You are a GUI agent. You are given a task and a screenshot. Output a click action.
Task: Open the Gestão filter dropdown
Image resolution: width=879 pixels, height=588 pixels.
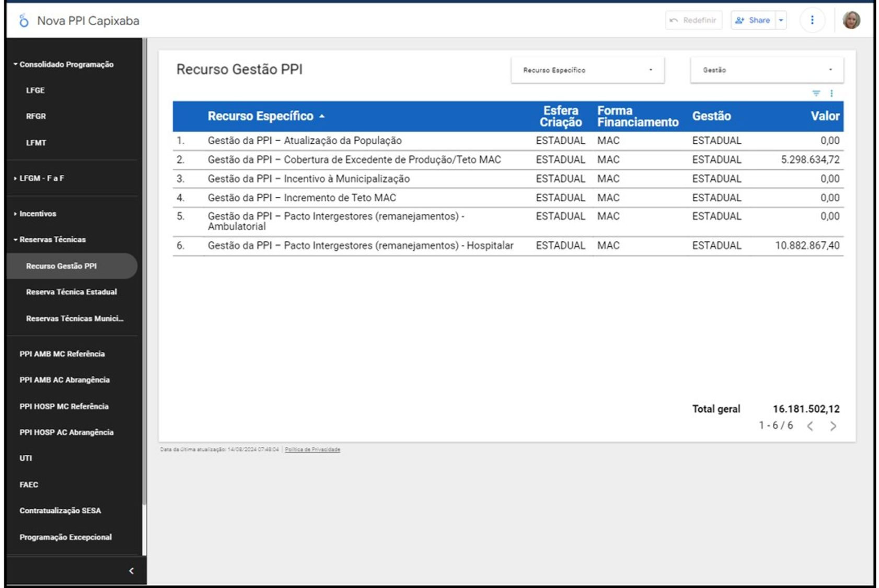click(x=767, y=70)
